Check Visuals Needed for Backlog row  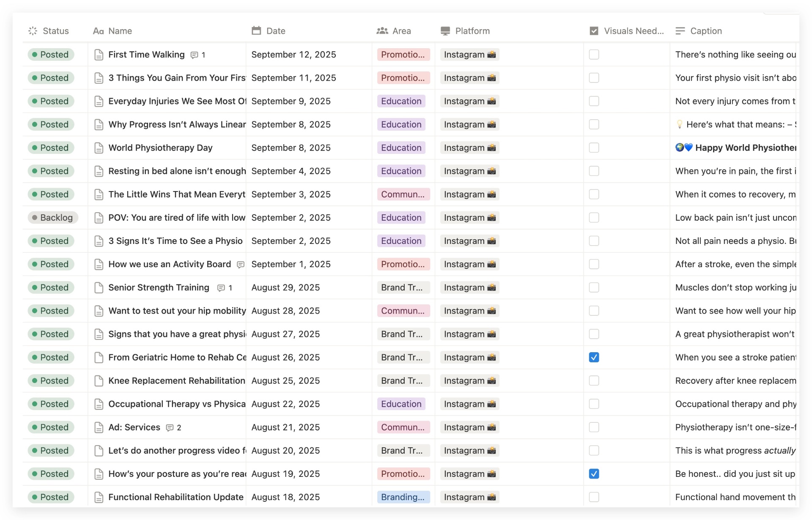click(x=594, y=217)
